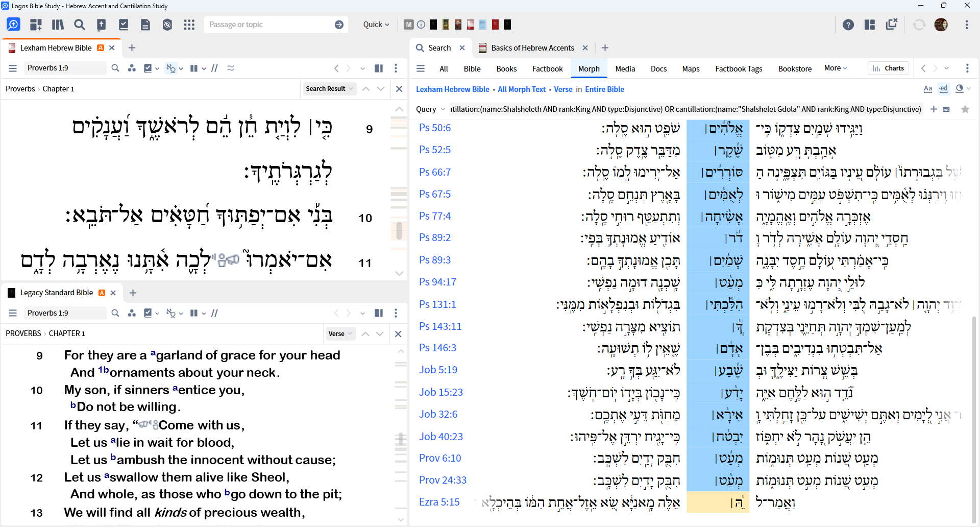
Task: Expand the Quick dropdown
Action: point(376,25)
